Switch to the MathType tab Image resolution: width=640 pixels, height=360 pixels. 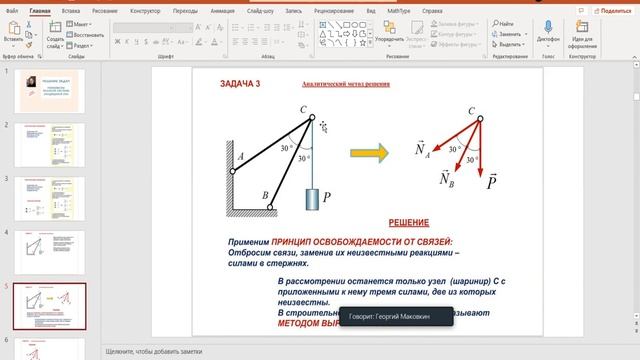coord(398,11)
